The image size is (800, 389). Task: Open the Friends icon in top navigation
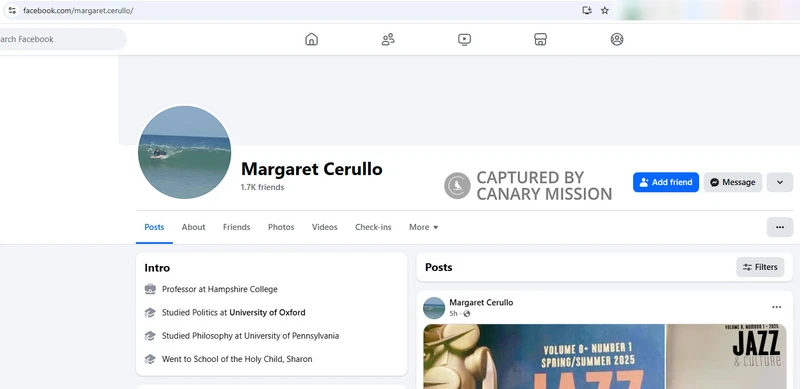[388, 39]
